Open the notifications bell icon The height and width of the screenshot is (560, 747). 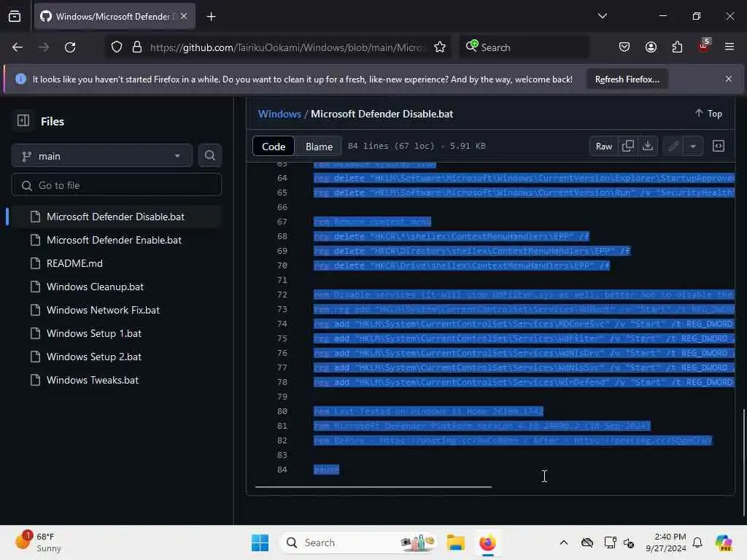[x=697, y=542]
